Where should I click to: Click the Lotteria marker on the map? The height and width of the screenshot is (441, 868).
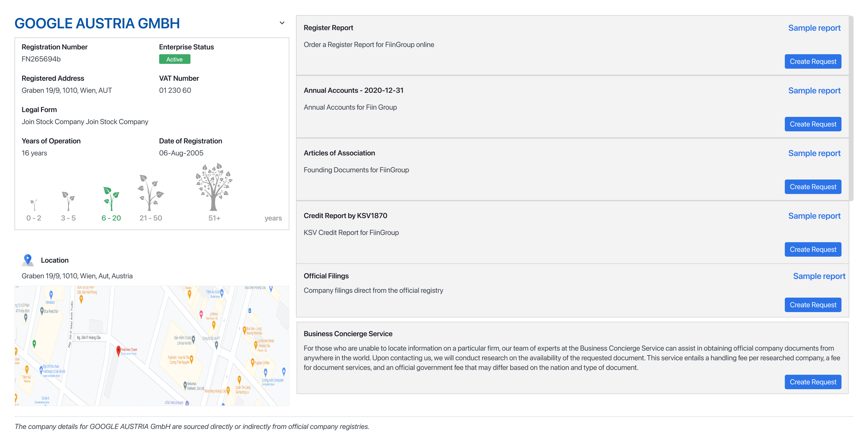tap(214, 324)
